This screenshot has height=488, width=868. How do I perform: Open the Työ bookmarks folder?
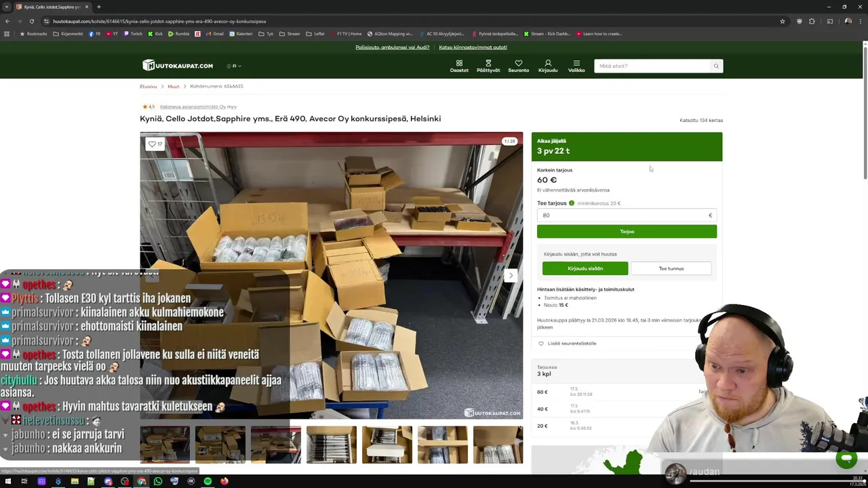[x=266, y=34]
